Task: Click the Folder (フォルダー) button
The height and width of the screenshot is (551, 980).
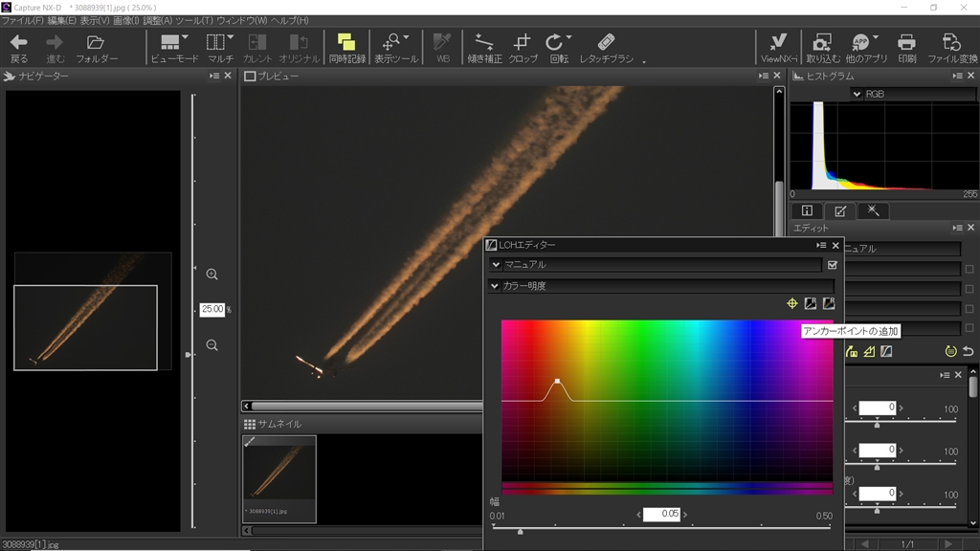Action: 96,47
